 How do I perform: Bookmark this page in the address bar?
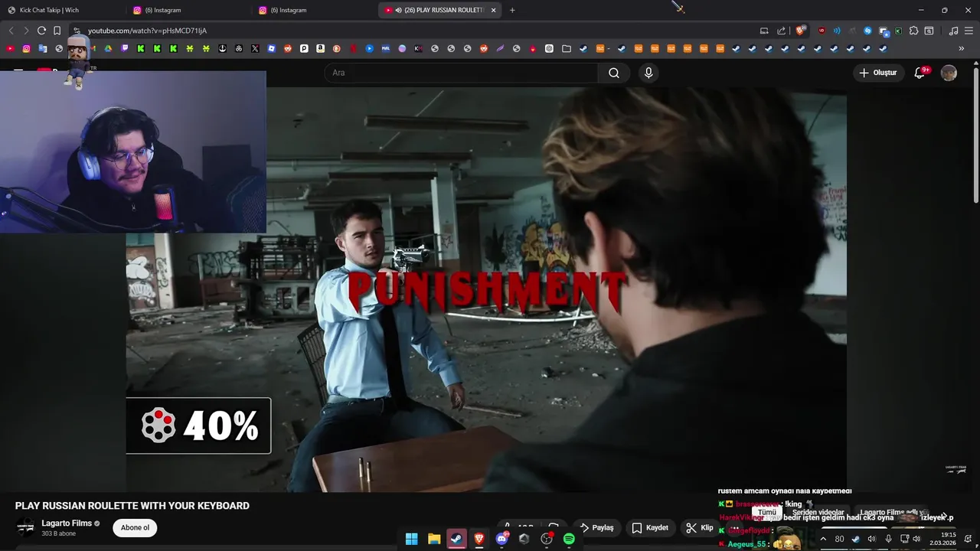tap(57, 31)
